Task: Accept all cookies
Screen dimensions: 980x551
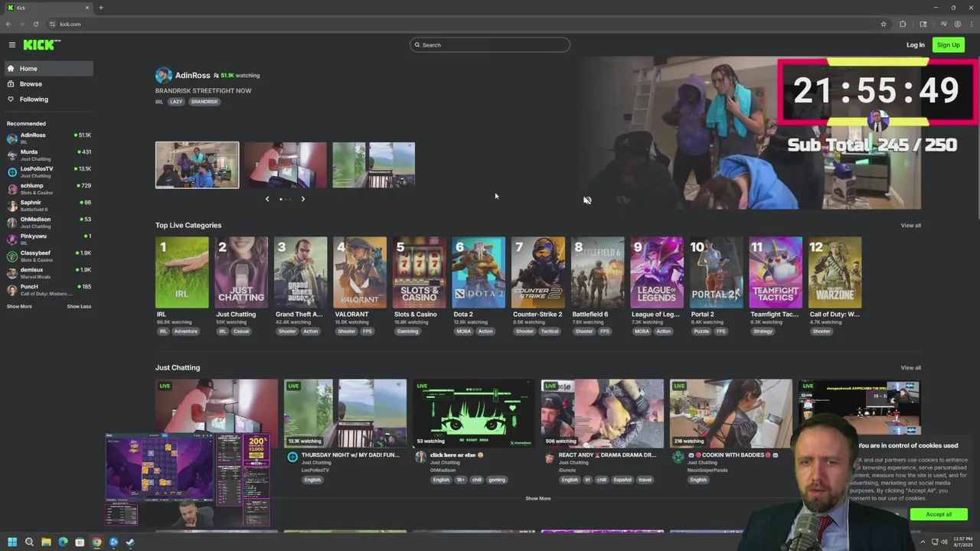Action: pyautogui.click(x=939, y=514)
